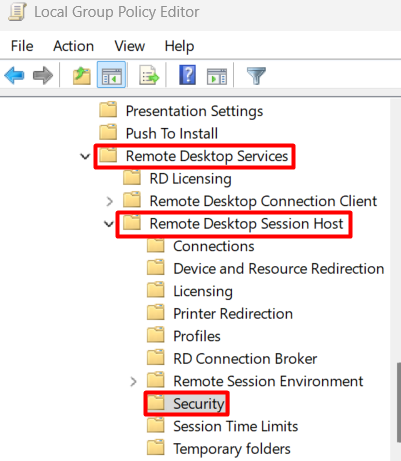The image size is (401, 461).
Task: Open the View menu
Action: 130,46
